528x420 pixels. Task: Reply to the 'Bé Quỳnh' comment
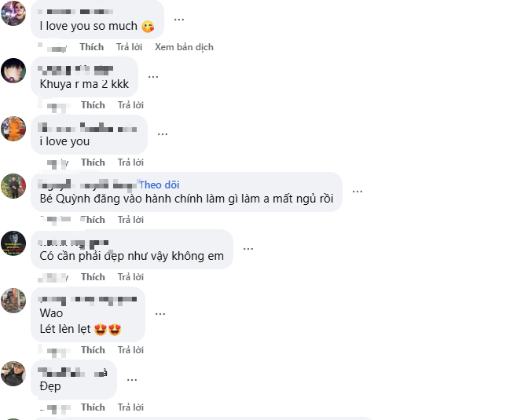[130, 219]
